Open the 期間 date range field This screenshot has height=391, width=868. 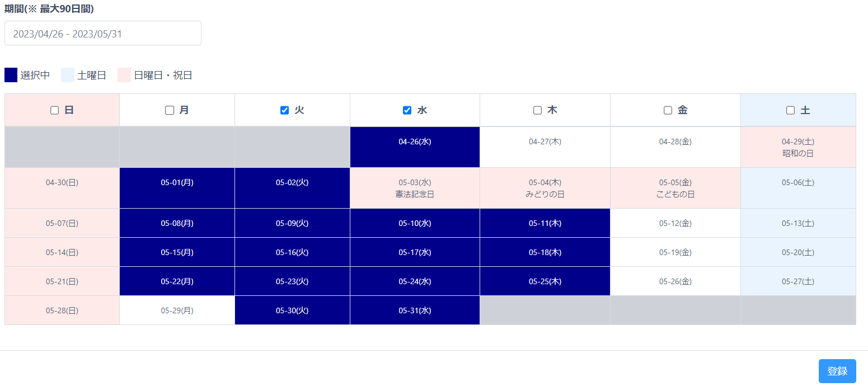coord(103,34)
